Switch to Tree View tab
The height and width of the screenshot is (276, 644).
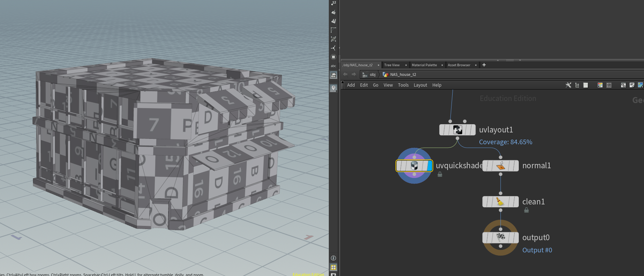point(392,65)
